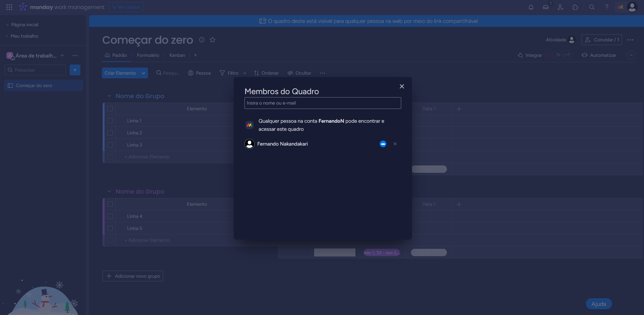Open Meu trabalho
Viewport: 644px width, 315px height.
(24, 36)
